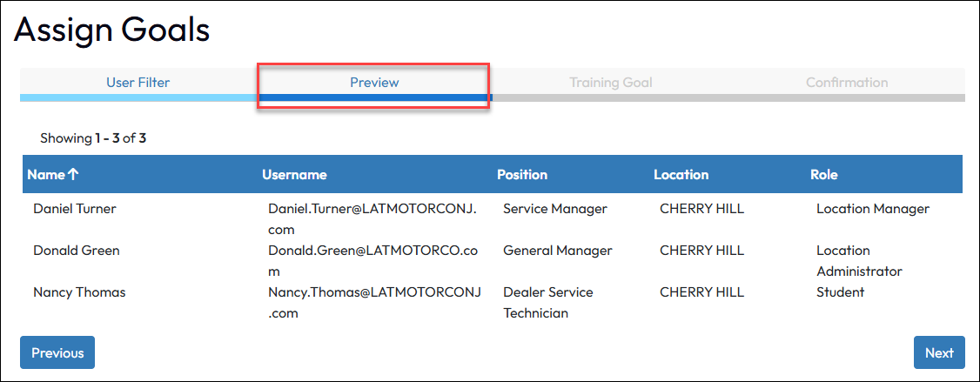Viewport: 980px width, 382px height.
Task: Select the Preview step tab
Action: [x=374, y=83]
